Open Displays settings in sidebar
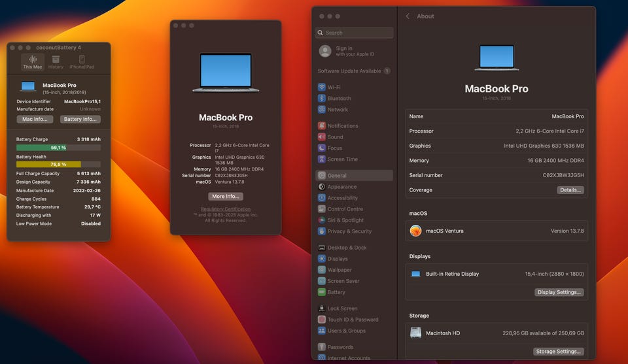Viewport: 628px width, 364px height. tap(354, 259)
